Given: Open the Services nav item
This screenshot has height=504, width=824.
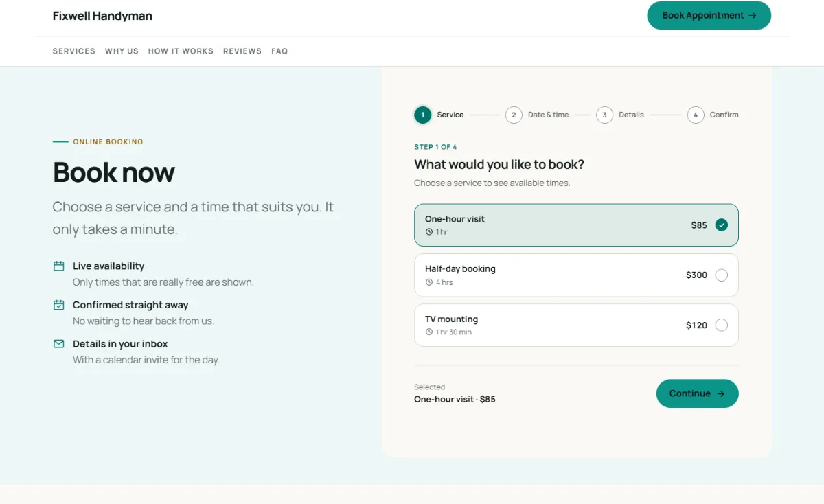Looking at the screenshot, I should click(x=74, y=51).
